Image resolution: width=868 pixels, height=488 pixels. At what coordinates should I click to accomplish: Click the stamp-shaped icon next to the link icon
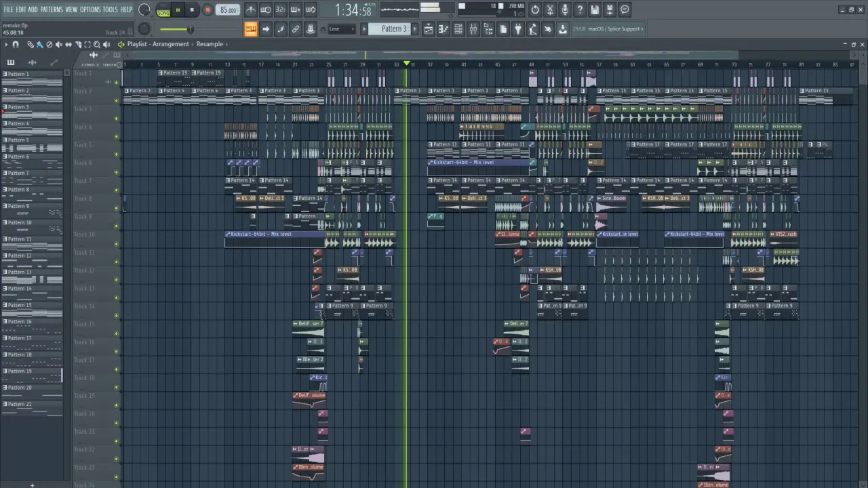[311, 29]
